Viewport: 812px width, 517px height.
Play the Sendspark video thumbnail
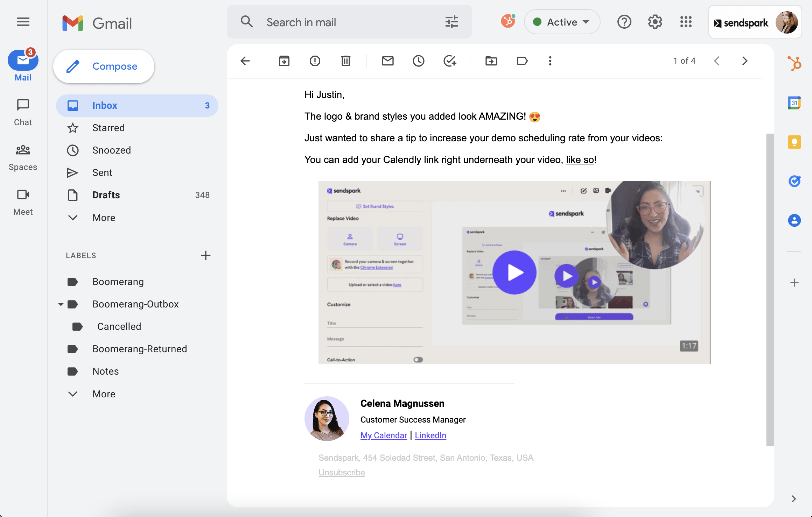coord(514,272)
